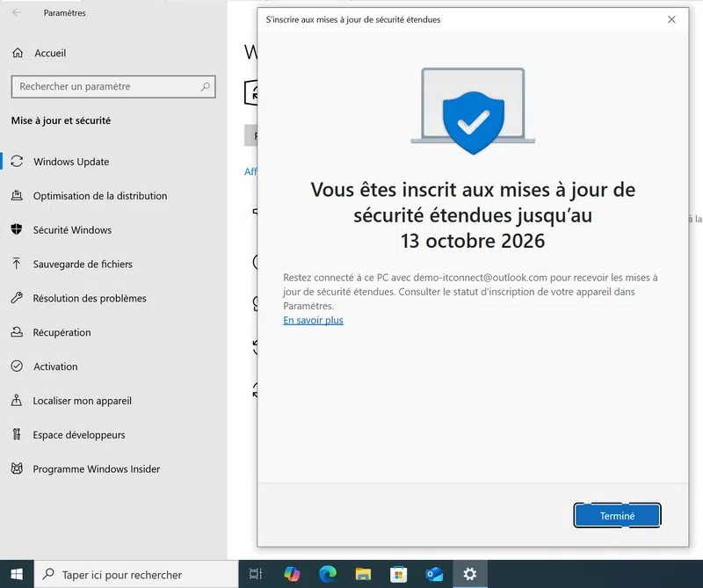Click the Settings gear on the taskbar
This screenshot has height=588, width=703.
point(470,574)
